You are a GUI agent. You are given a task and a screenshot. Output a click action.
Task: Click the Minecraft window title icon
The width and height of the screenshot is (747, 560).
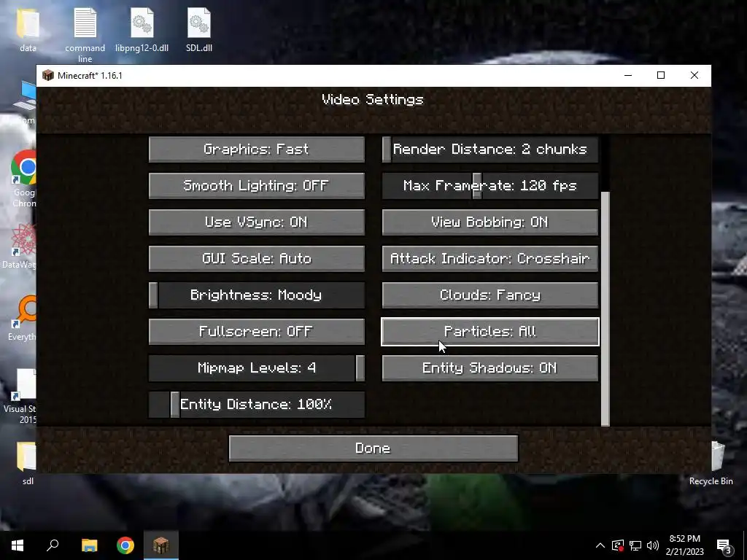click(47, 76)
